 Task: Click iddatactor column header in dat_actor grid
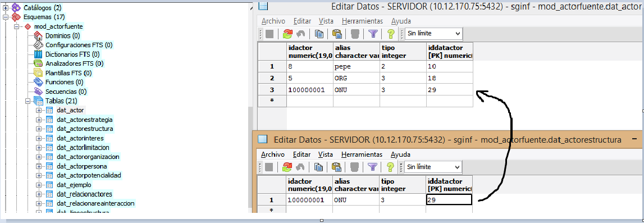(450, 51)
